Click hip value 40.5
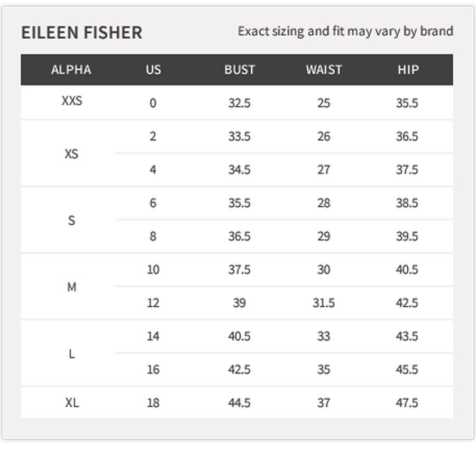Viewport: 476px width, 458px height. point(407,270)
